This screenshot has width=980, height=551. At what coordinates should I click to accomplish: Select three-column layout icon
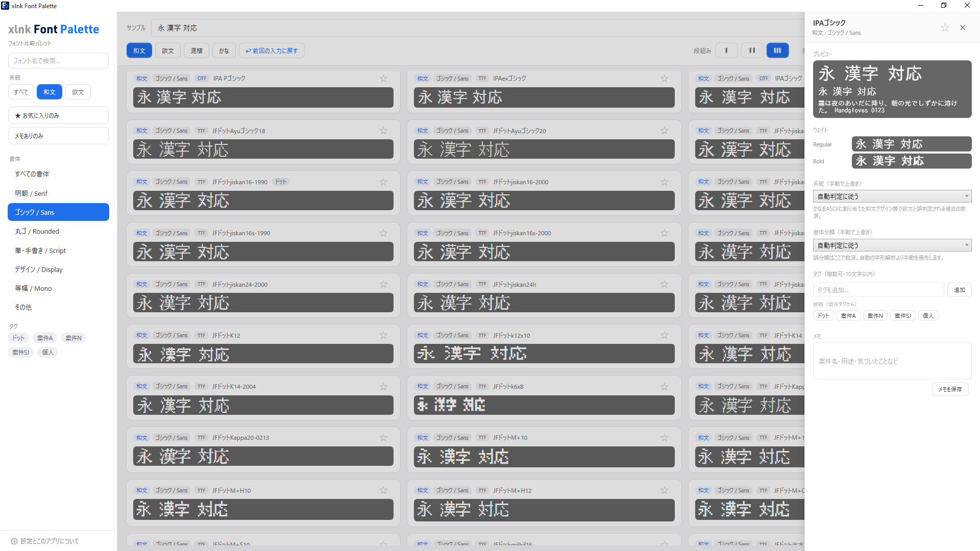(777, 51)
